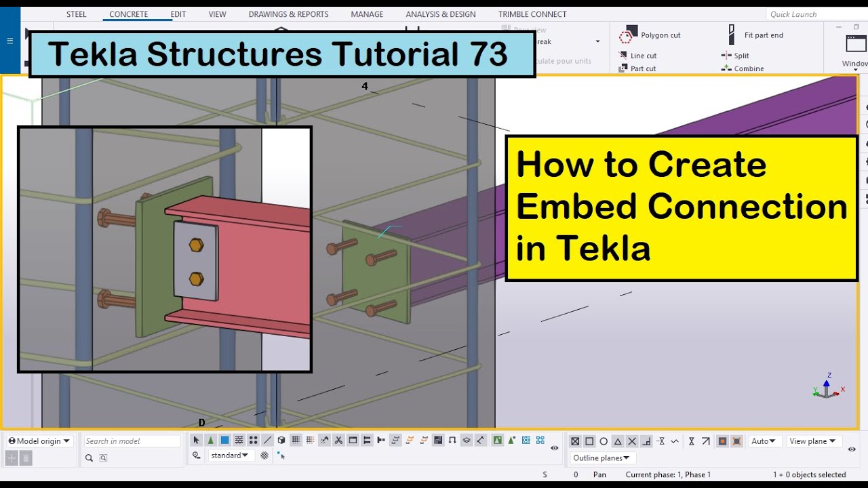Click the Snap to intersection points X icon
Image resolution: width=868 pixels, height=488 pixels.
[632, 441]
